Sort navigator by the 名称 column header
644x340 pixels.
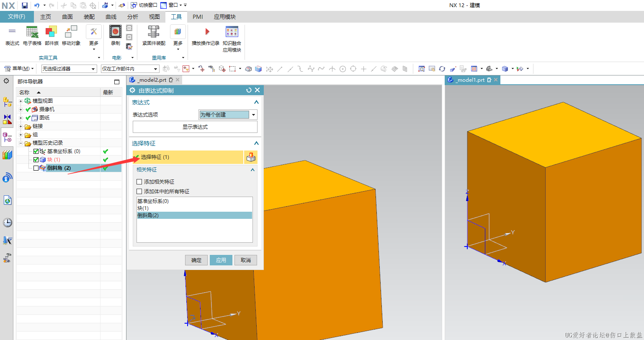59,92
